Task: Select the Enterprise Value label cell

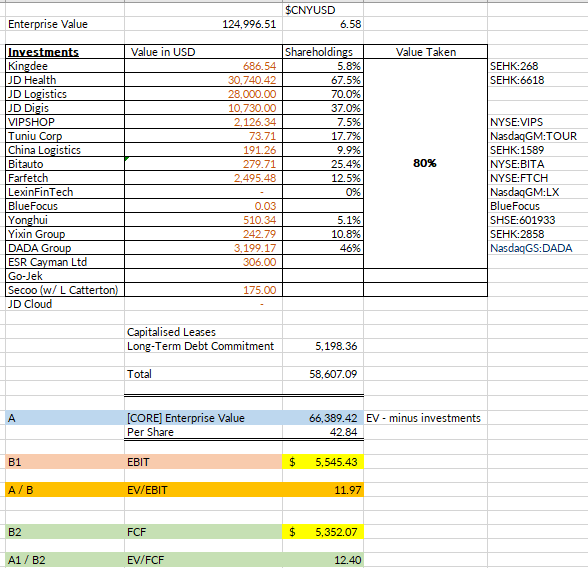Action: click(65, 24)
